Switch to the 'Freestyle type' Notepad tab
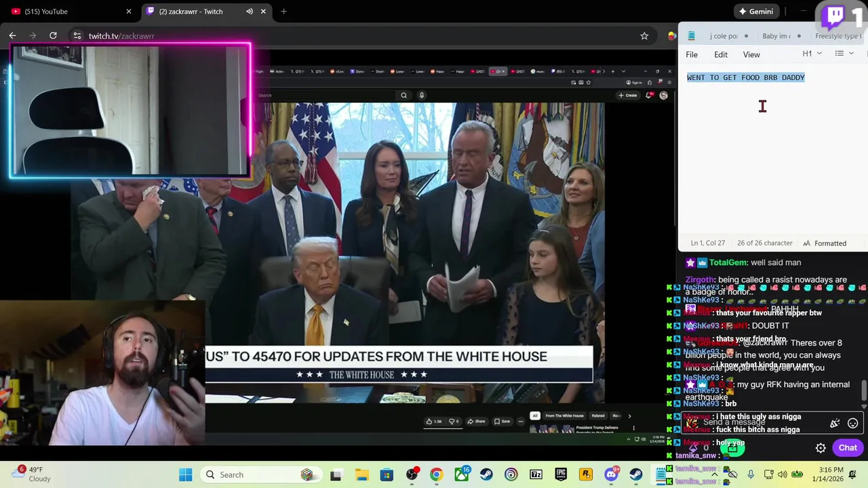This screenshot has height=488, width=868. point(838,36)
